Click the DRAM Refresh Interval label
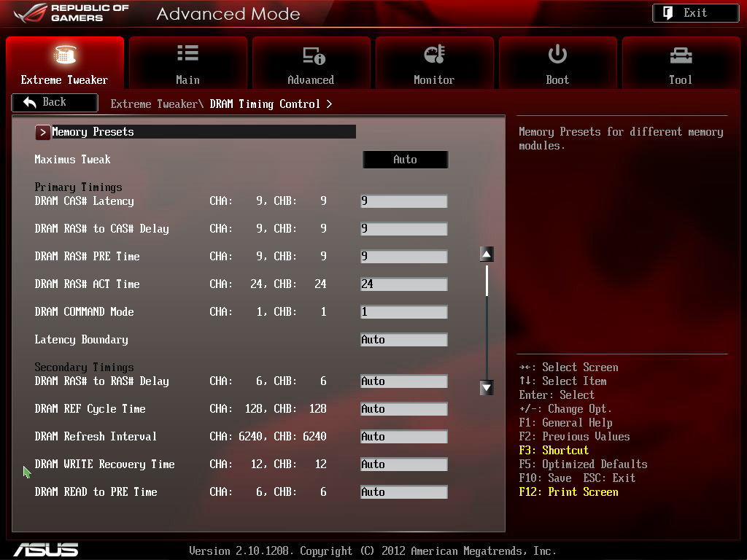 [x=96, y=436]
